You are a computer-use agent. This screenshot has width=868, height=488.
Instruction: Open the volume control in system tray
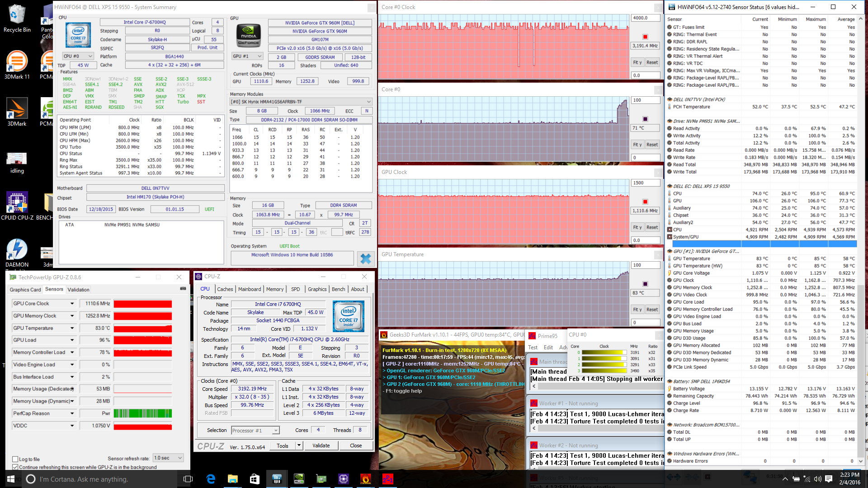[x=817, y=479]
